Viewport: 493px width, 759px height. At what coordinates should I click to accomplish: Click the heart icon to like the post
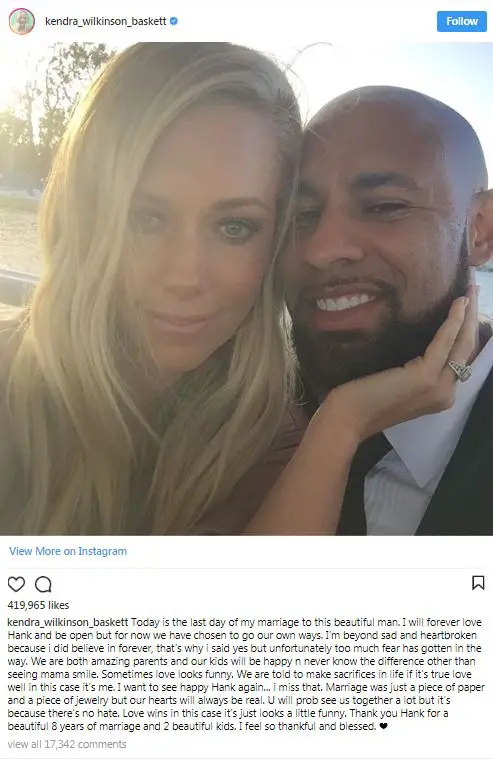pos(16,584)
